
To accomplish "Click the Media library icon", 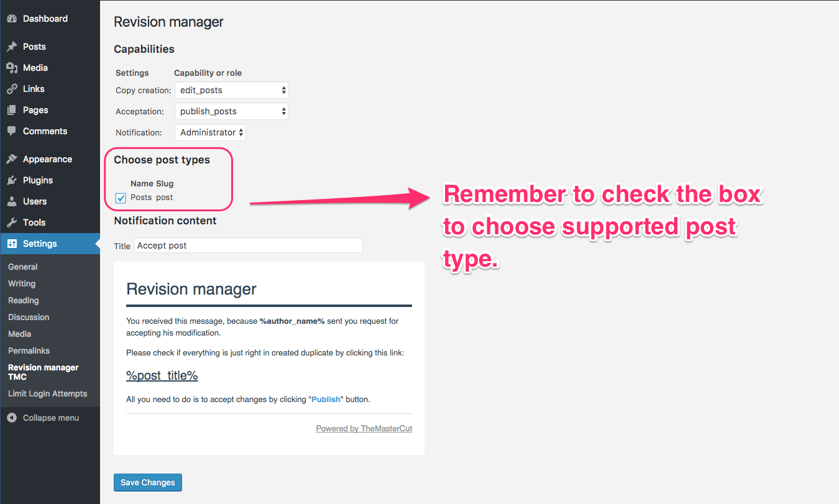I will 12,68.
